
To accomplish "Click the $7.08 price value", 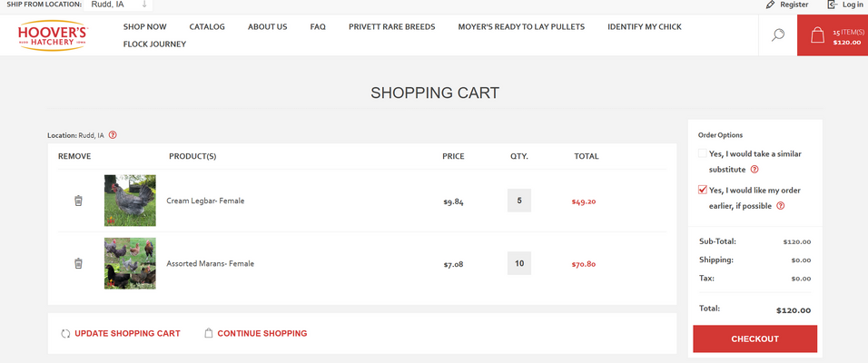I will (453, 264).
